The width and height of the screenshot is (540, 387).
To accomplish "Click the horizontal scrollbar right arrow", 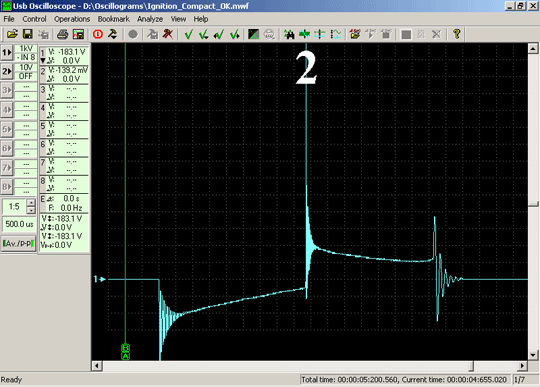I will (x=522, y=366).
